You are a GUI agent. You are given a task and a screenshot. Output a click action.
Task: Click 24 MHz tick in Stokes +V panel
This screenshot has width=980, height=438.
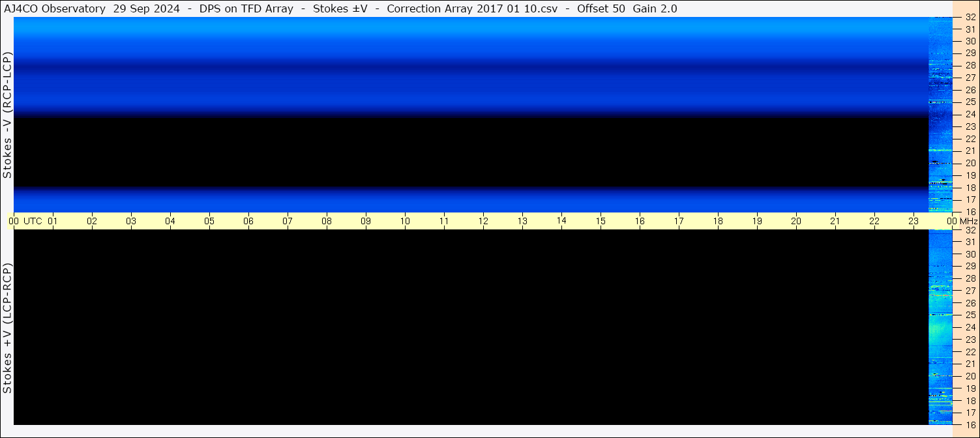tap(970, 327)
